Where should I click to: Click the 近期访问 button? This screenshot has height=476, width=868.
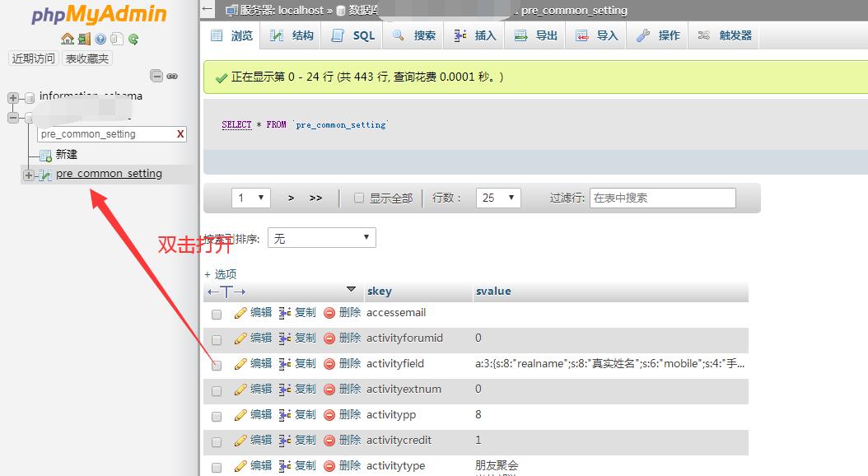[x=34, y=58]
